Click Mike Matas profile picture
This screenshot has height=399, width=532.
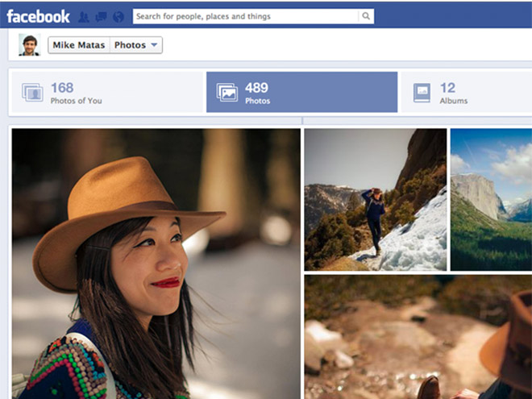30,45
